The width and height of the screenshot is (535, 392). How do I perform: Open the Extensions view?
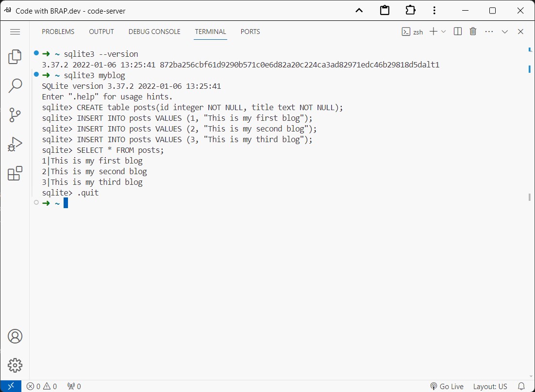click(15, 173)
